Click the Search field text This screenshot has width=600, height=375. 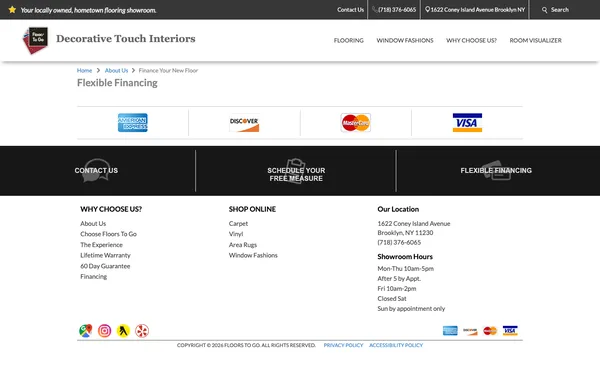(560, 10)
